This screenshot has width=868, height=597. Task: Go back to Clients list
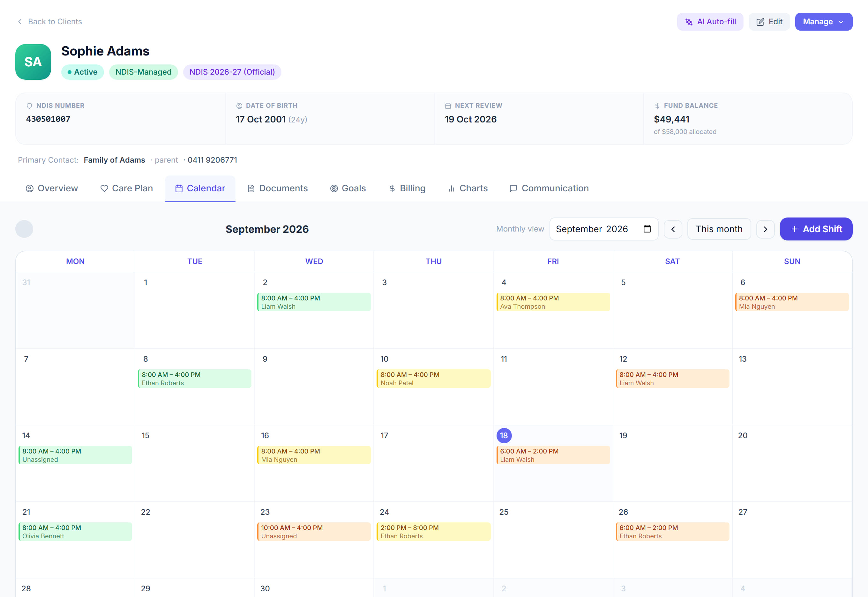click(x=50, y=22)
